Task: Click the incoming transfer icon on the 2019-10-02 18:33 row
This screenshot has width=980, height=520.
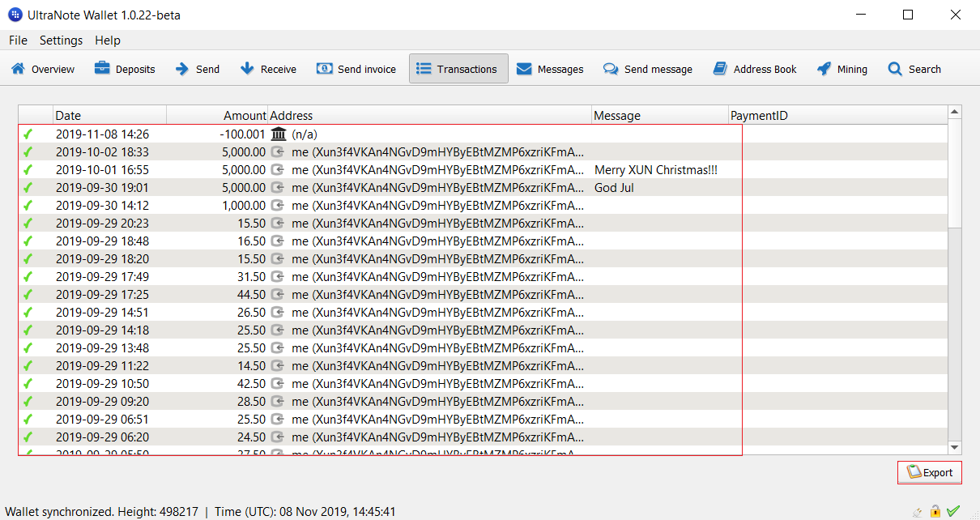Action: 278,151
